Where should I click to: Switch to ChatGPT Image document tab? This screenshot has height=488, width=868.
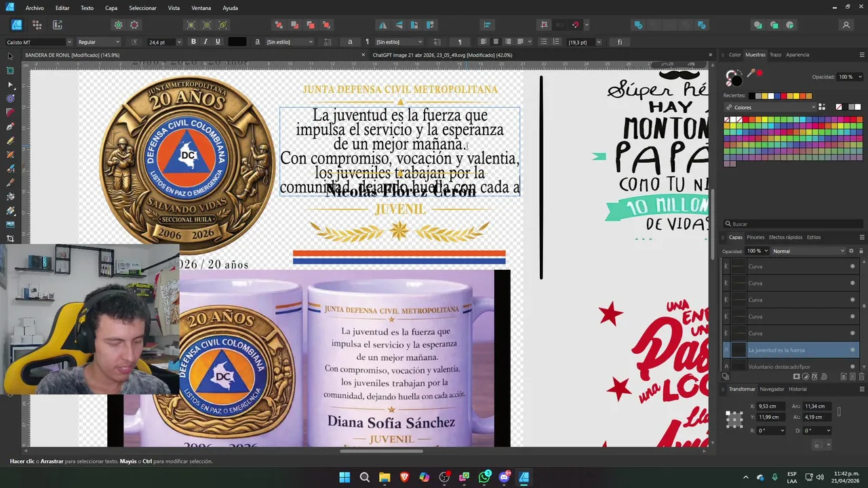point(442,55)
